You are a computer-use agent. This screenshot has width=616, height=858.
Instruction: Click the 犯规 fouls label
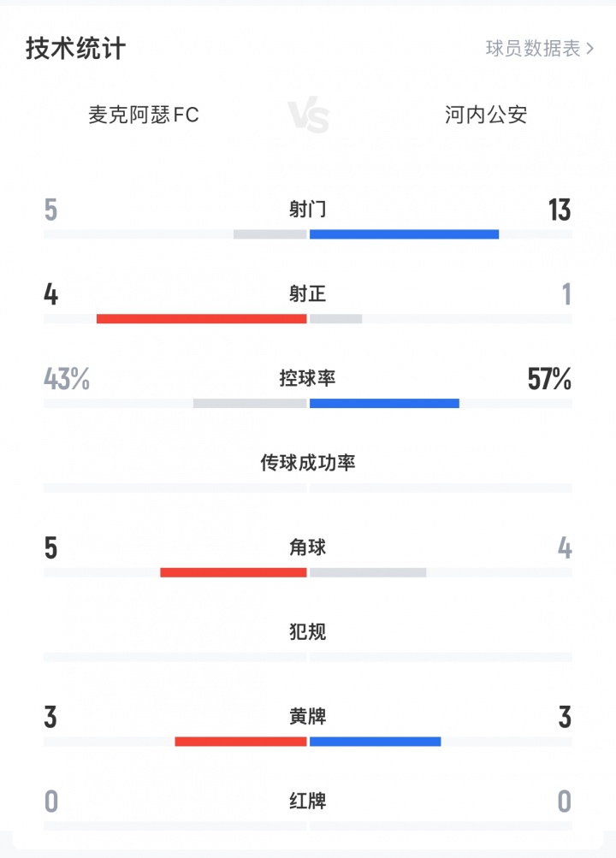[x=307, y=632]
